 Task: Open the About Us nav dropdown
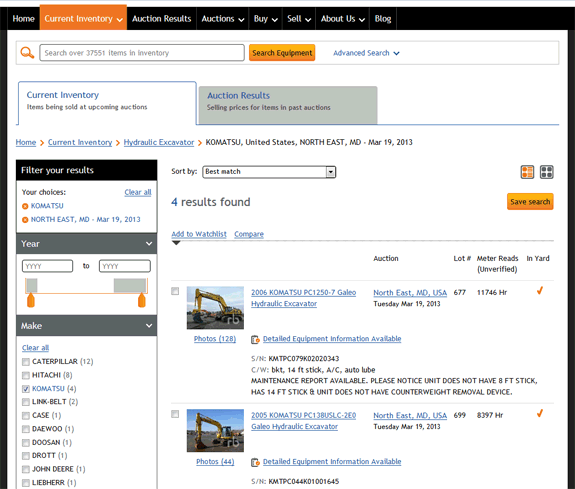343,19
